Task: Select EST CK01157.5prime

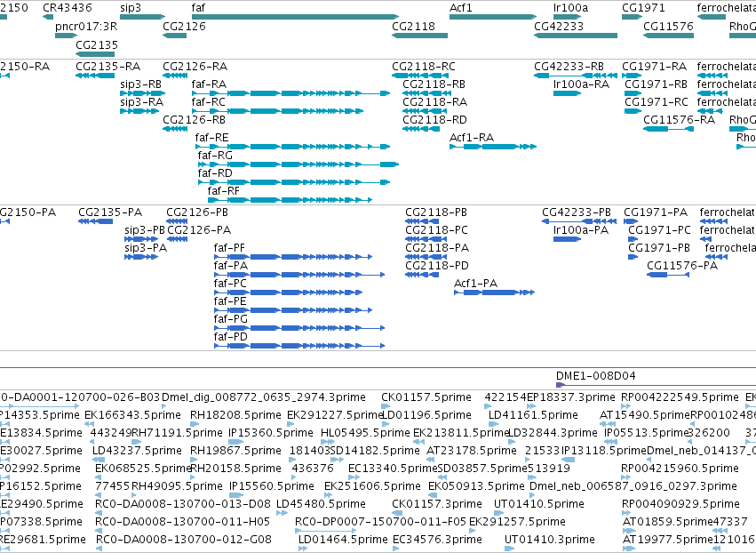Action: (426, 397)
